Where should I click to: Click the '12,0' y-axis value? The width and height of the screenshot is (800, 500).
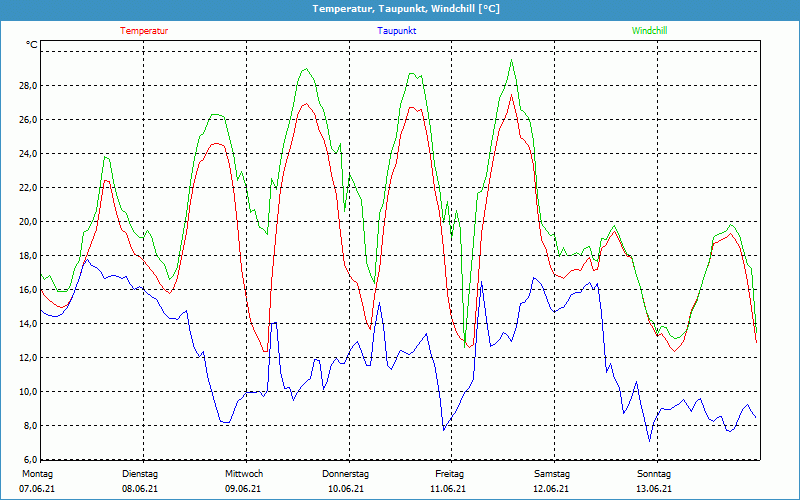click(x=28, y=358)
